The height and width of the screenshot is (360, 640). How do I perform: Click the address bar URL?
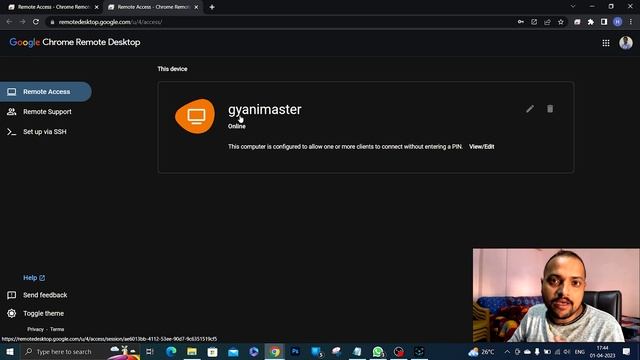110,22
